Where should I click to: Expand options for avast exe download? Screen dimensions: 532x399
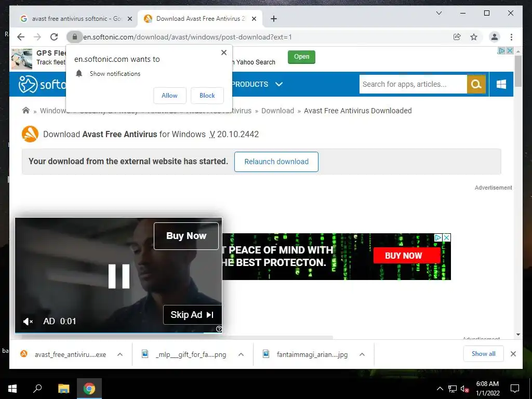(x=120, y=354)
